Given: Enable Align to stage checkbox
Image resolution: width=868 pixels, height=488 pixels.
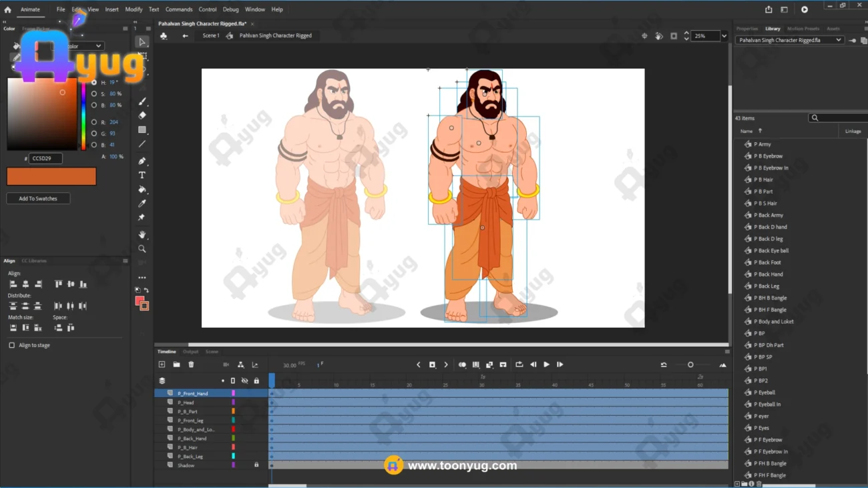Looking at the screenshot, I should click(12, 345).
